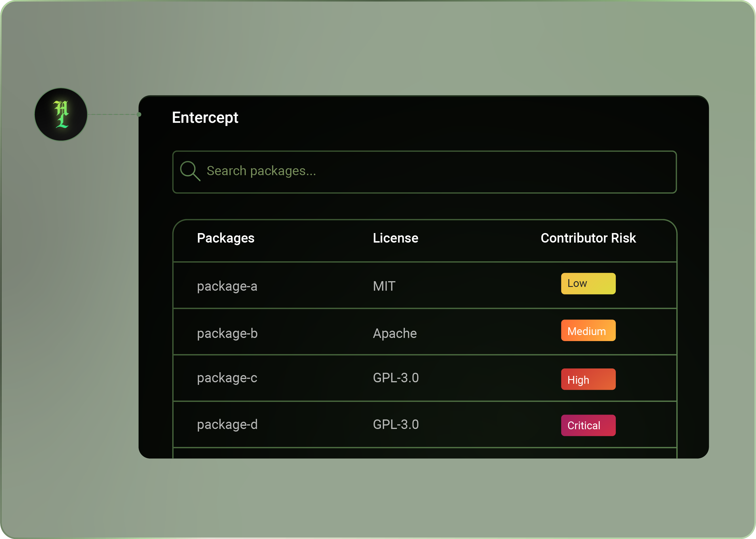Click the yellow Low risk badge
This screenshot has height=539, width=756.
588,283
